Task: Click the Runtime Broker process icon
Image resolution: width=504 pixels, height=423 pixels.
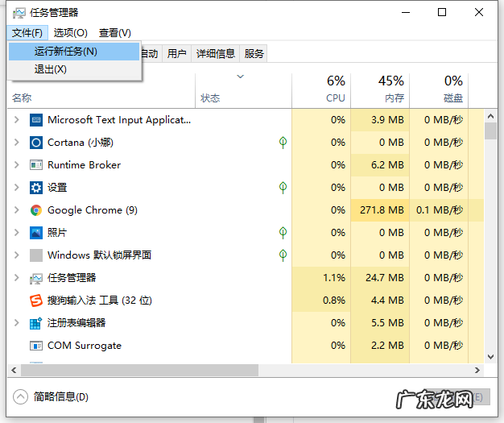Action: 36,165
